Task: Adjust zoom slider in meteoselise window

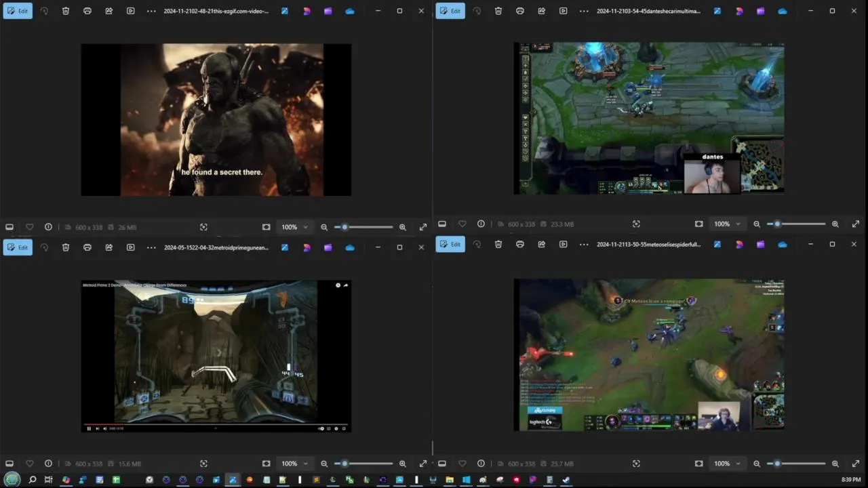Action: pos(796,464)
